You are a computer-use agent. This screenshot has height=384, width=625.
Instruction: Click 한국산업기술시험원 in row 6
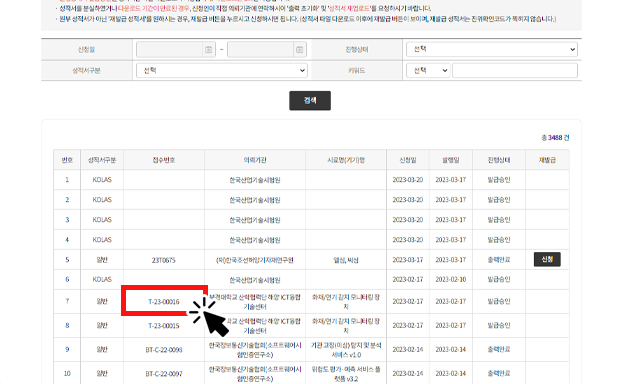pos(255,280)
